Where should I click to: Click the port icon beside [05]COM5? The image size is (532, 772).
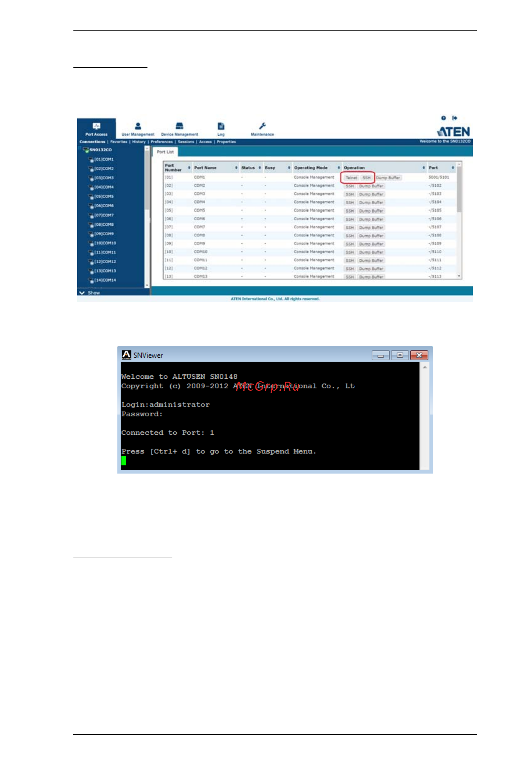(91, 197)
